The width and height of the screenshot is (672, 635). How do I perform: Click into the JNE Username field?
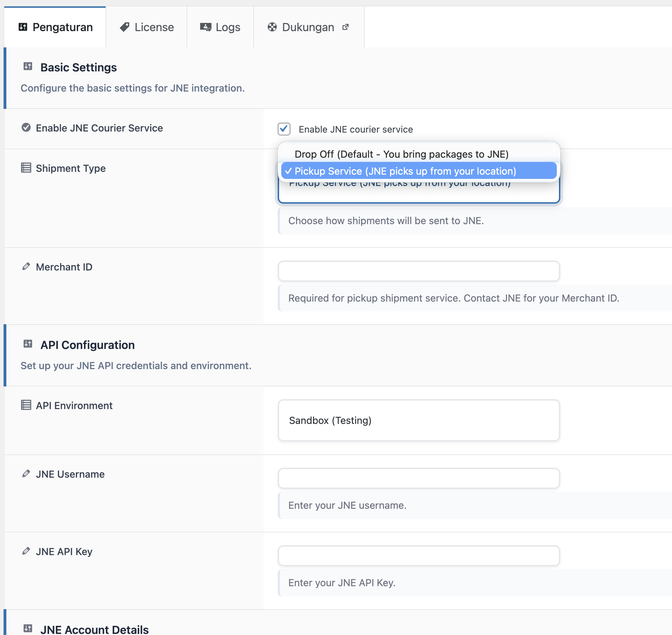(x=419, y=478)
